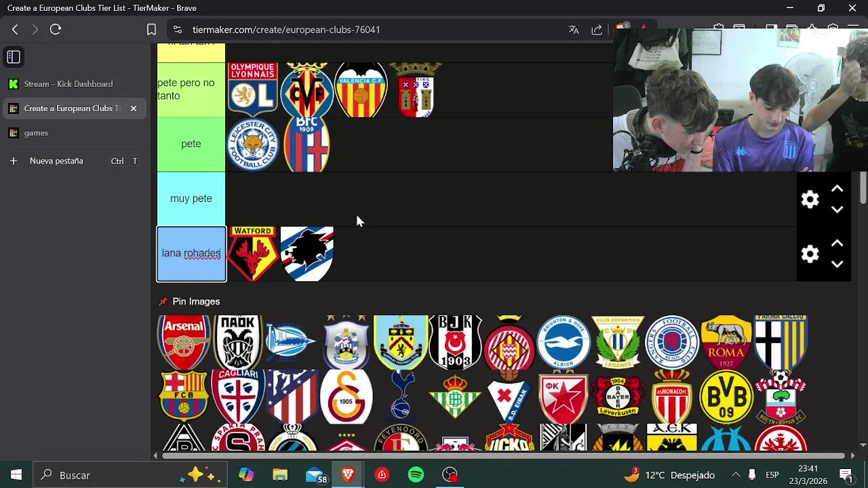868x488 pixels.
Task: Open settings gear for muy pete row
Action: click(810, 199)
